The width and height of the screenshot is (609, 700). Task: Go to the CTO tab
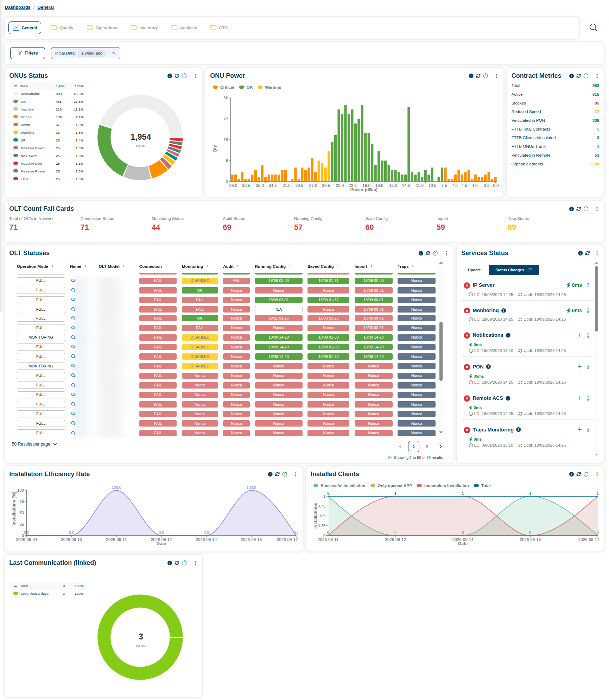point(219,27)
